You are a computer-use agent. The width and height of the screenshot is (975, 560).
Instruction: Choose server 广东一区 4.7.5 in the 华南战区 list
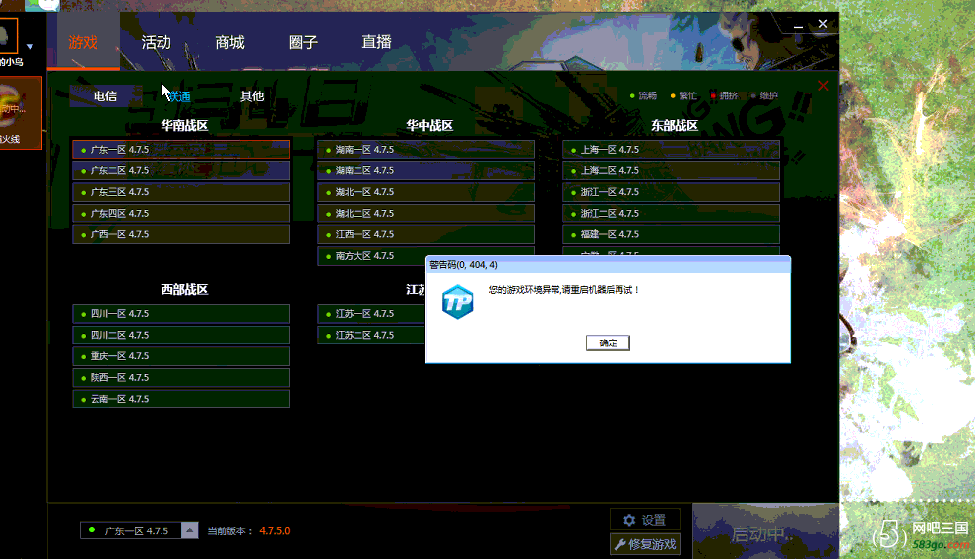click(x=181, y=150)
